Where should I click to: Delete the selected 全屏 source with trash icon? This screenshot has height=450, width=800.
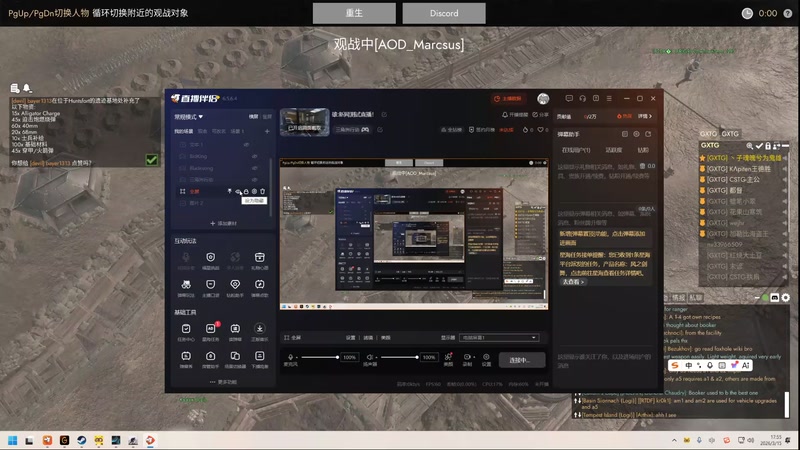tap(262, 191)
